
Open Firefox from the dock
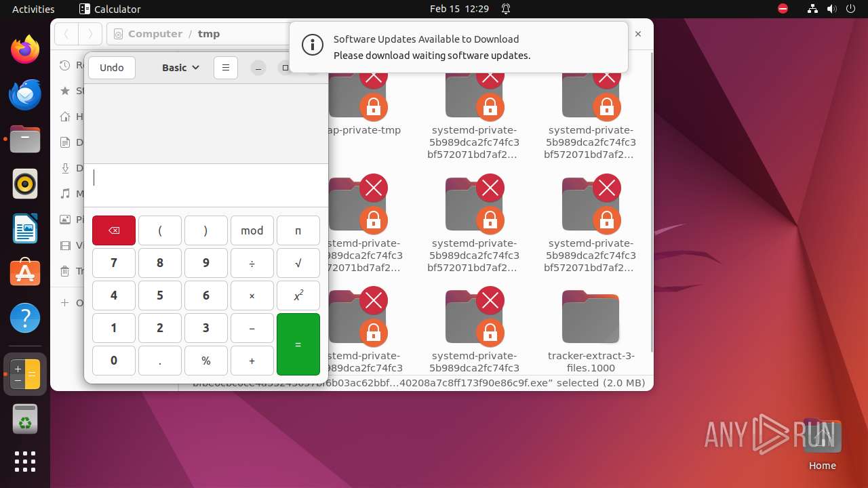25,49
